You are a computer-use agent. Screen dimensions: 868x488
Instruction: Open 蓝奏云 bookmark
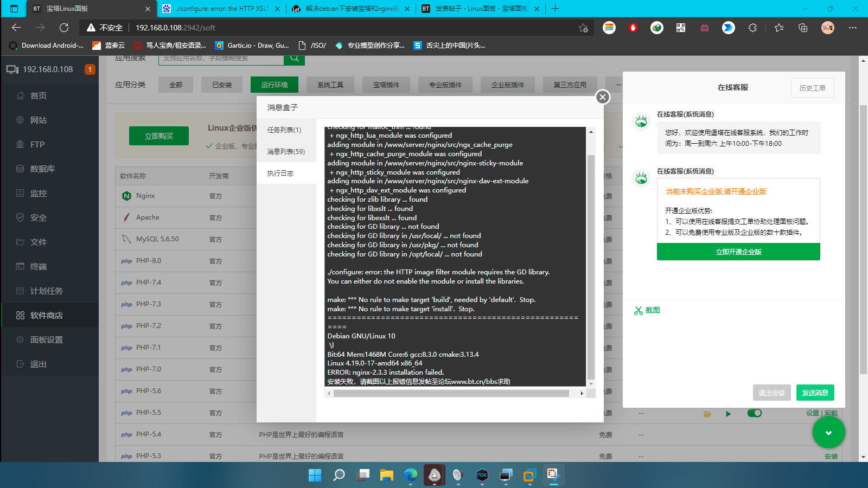(108, 46)
